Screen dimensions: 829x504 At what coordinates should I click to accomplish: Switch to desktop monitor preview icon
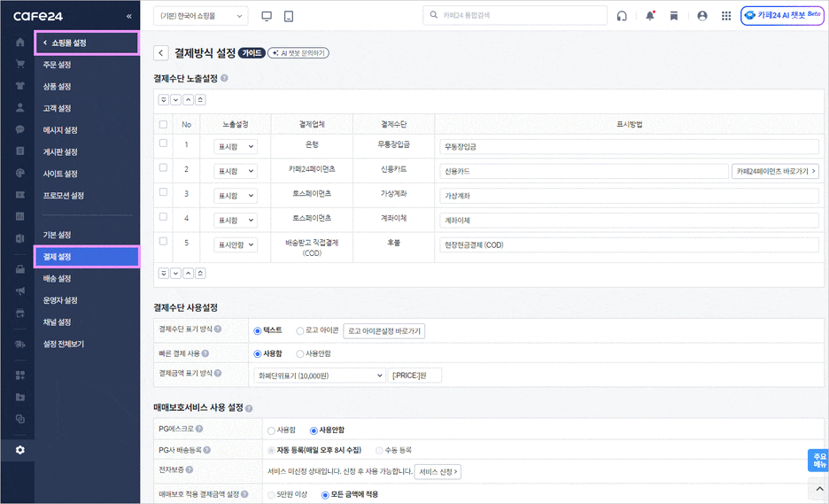(x=267, y=17)
